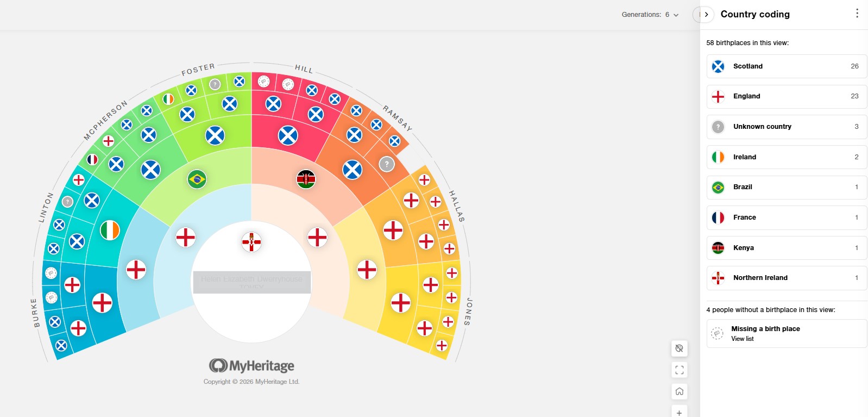
Task: Select the grayed-out root person name box
Action: pos(251,282)
